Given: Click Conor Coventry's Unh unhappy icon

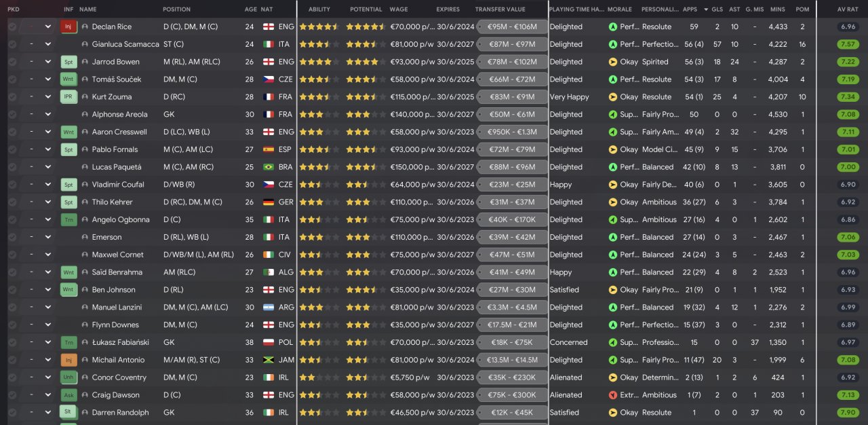Looking at the screenshot, I should (68, 377).
